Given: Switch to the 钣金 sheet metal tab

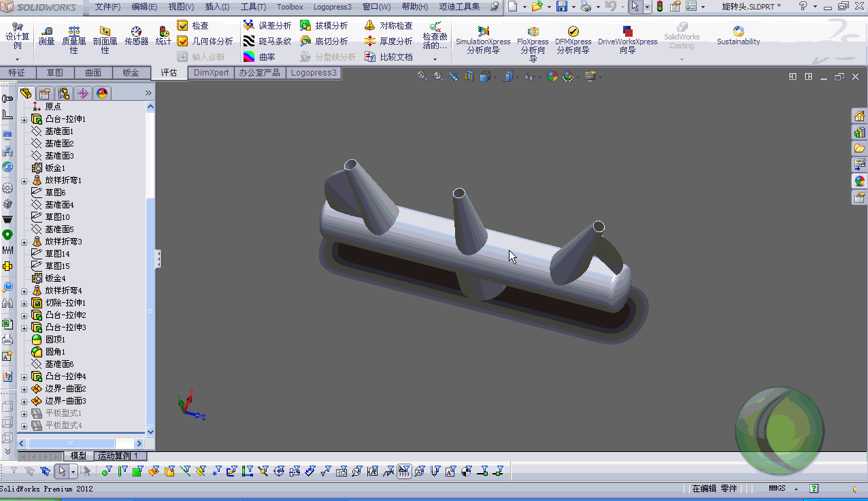Looking at the screenshot, I should point(131,73).
